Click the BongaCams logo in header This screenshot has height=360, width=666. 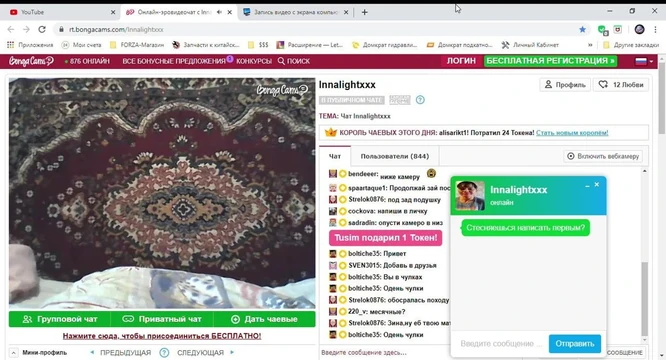pyautogui.click(x=31, y=61)
